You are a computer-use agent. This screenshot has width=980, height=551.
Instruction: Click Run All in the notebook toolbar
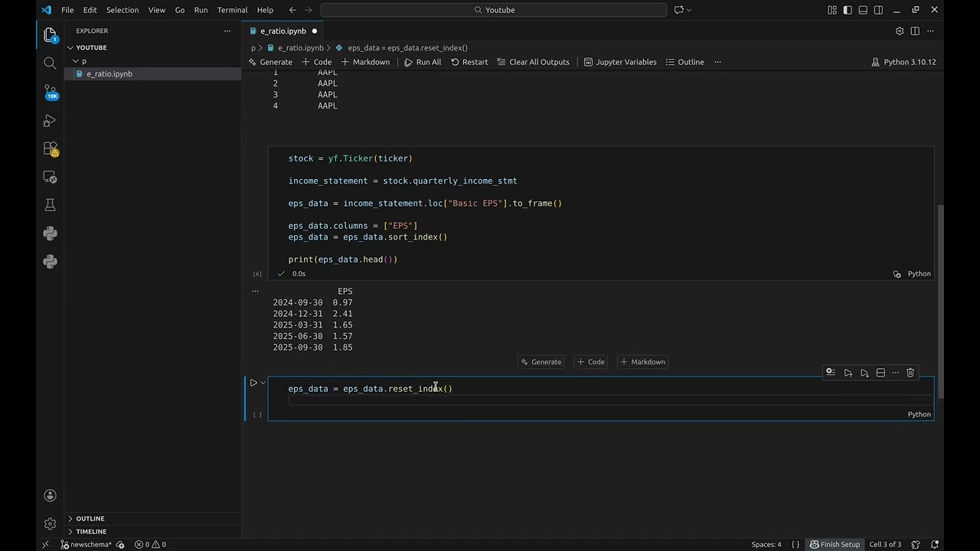click(423, 62)
